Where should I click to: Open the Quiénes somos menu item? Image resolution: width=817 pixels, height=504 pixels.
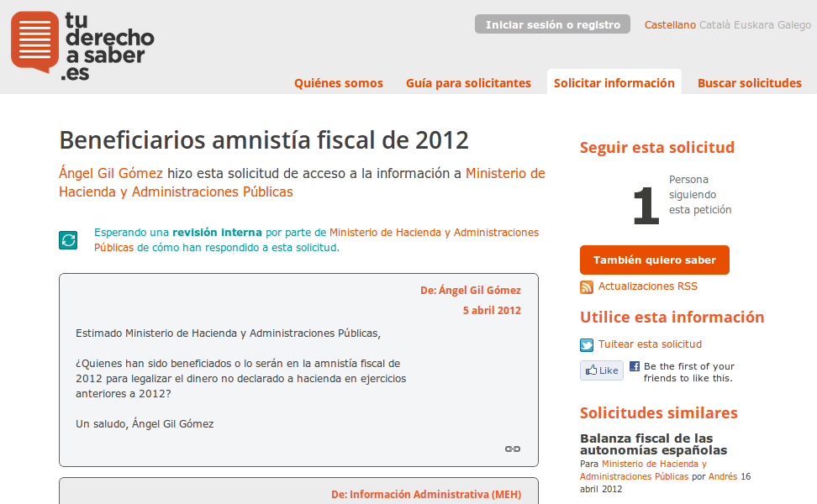[338, 83]
